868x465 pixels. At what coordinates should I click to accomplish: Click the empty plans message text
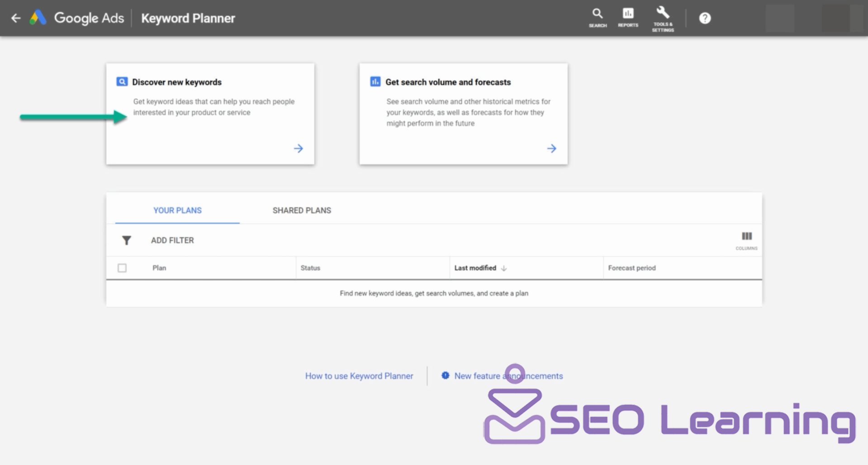[x=434, y=293]
